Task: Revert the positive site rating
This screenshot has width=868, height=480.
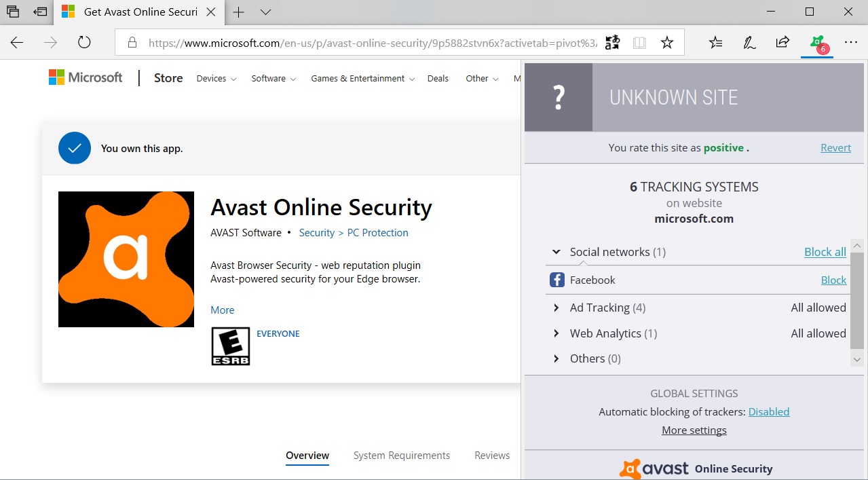Action: (x=835, y=147)
